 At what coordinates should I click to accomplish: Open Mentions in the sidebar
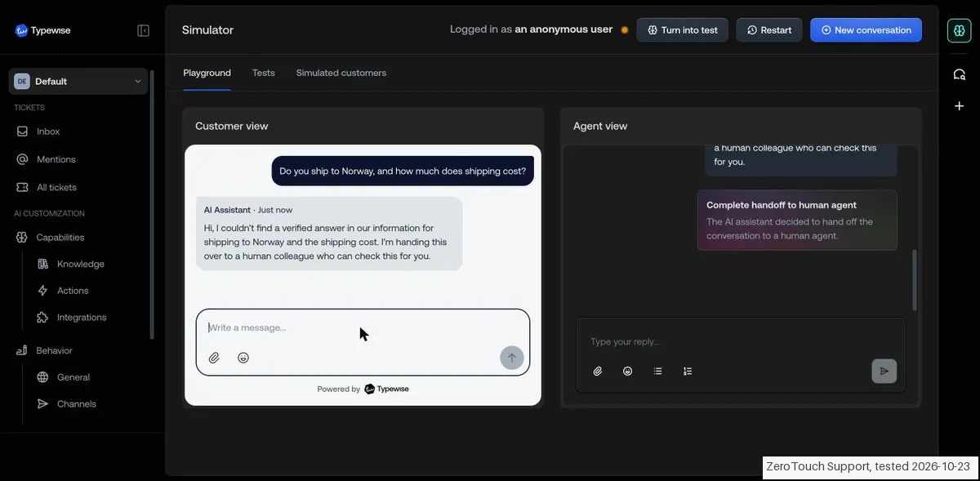[x=56, y=159]
